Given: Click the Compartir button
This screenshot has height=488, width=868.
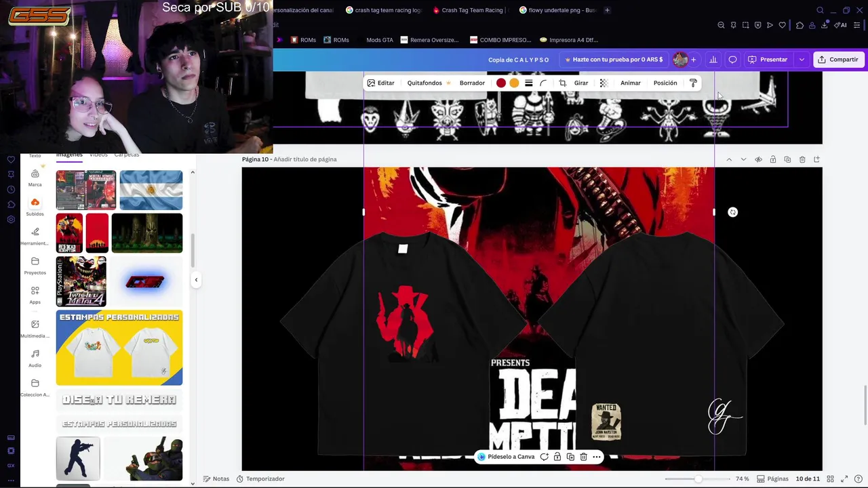Looking at the screenshot, I should pos(838,60).
